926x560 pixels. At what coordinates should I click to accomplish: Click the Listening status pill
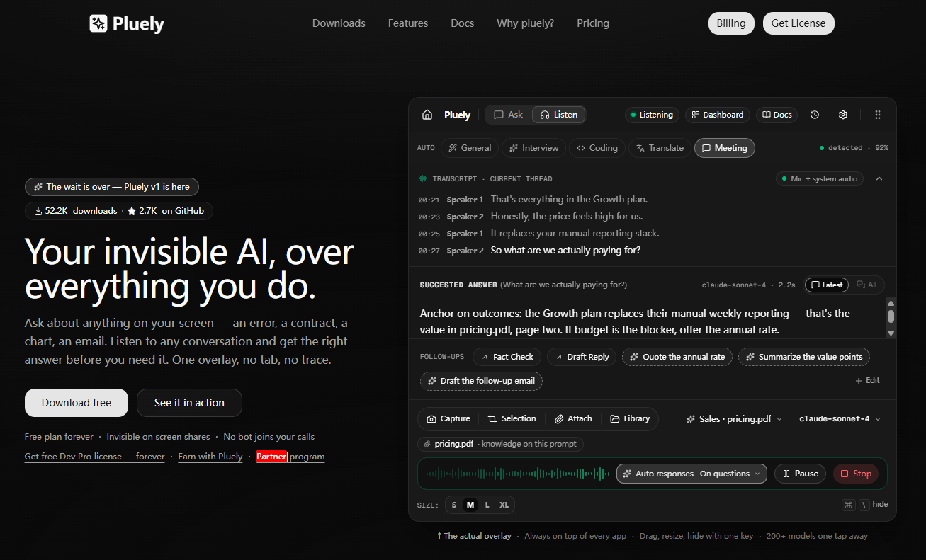652,115
